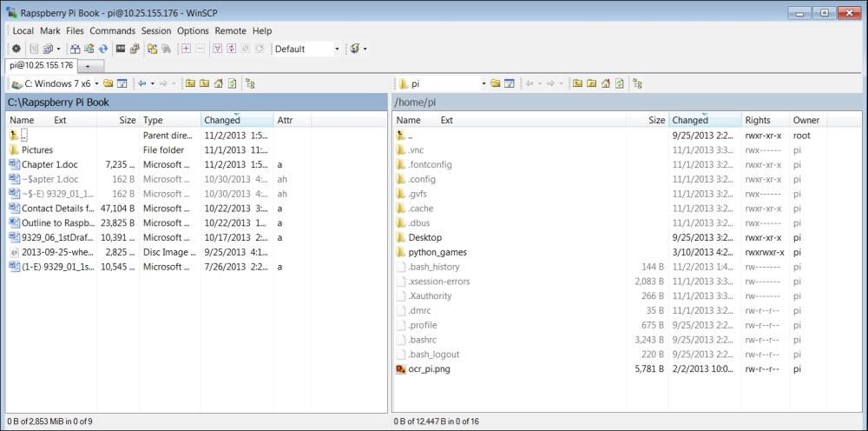Screen dimensions: 868x431
Task: Sort remote files by Rights column
Action: pos(766,120)
